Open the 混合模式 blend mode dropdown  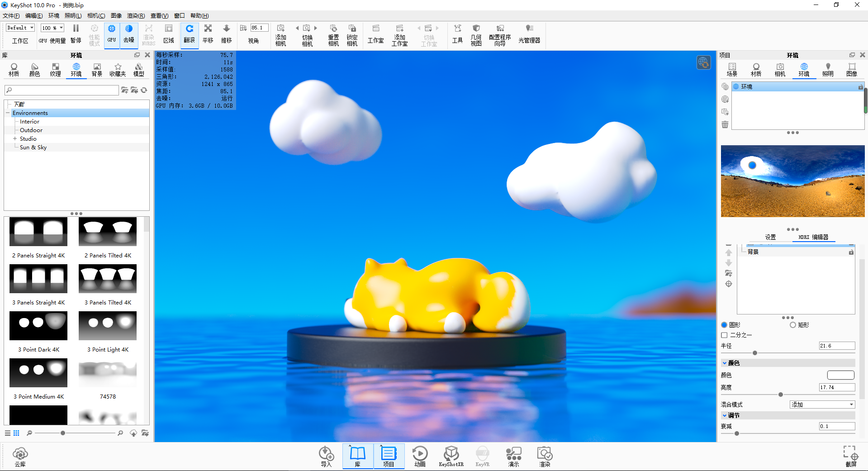[821, 404]
